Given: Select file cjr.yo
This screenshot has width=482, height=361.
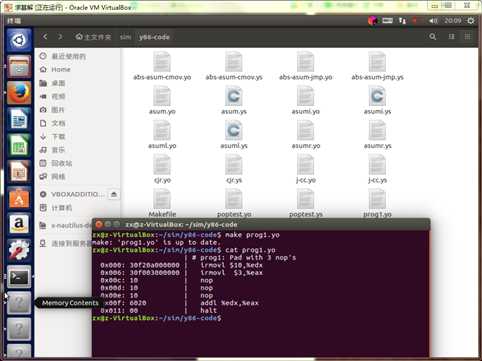Looking at the screenshot, I should coord(162,169).
